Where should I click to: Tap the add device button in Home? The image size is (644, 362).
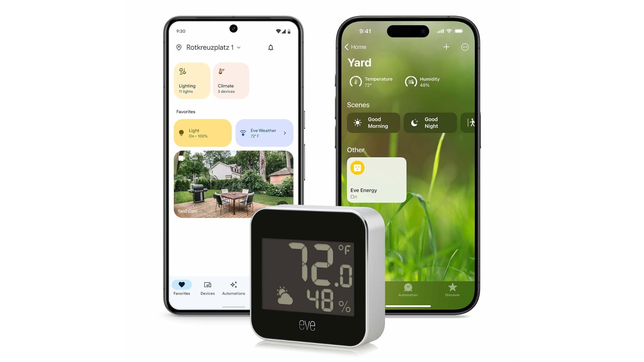click(446, 46)
